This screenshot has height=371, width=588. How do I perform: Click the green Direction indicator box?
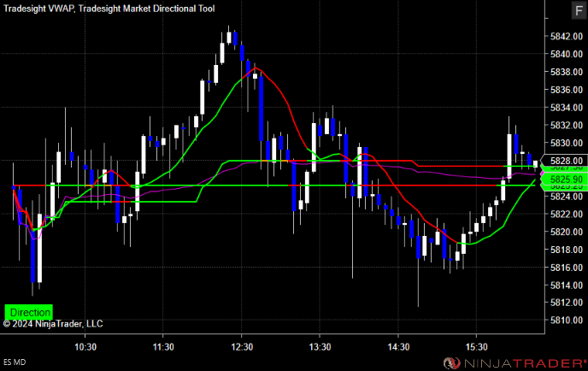pos(29,312)
